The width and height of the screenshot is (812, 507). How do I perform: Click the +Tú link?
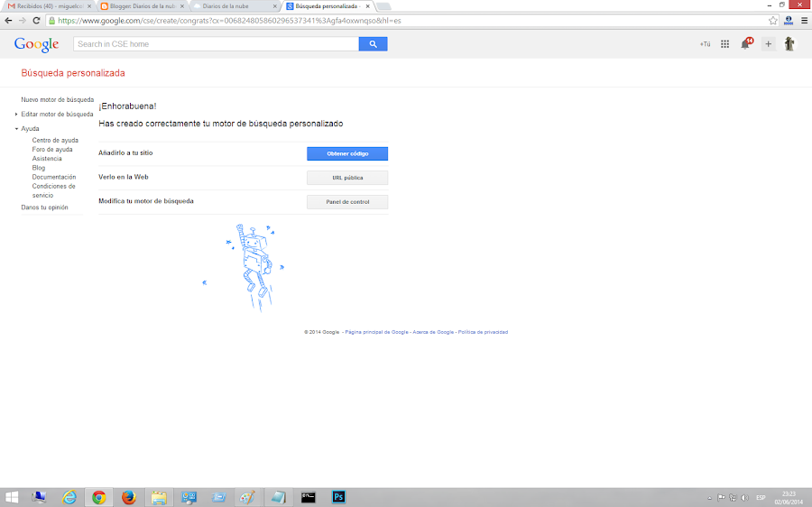click(x=705, y=44)
